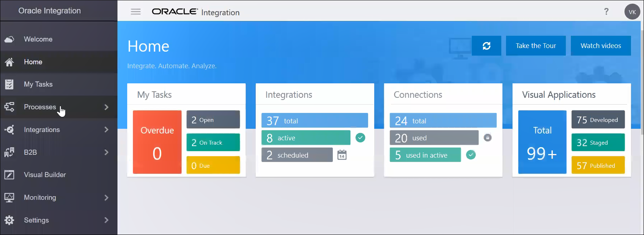The image size is (644, 235).
Task: Expand the Monitoring submenu chevron
Action: 106,198
